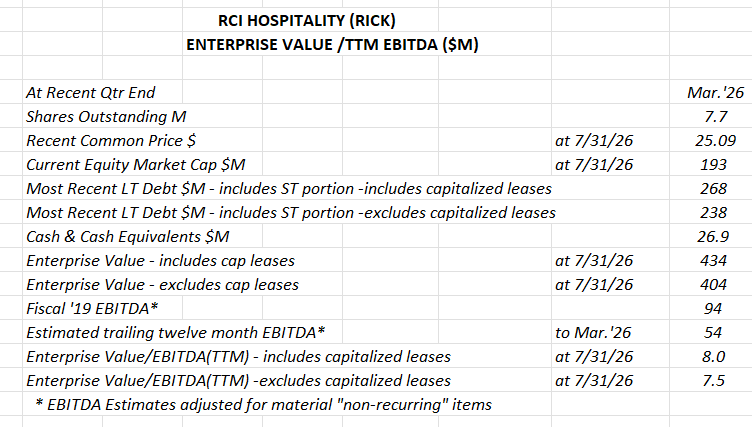Click the ENTERPRISE VALUE /TTM EBITDA heading
This screenshot has width=752, height=427.
coord(332,45)
